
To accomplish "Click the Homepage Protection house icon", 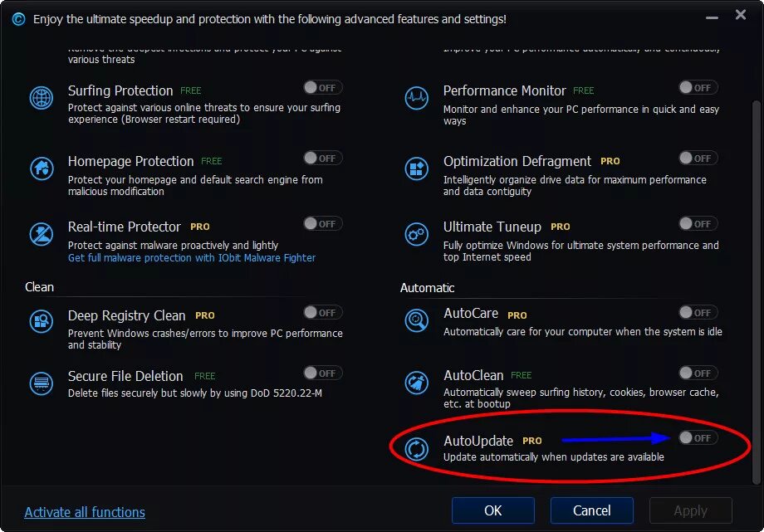I will click(x=42, y=168).
